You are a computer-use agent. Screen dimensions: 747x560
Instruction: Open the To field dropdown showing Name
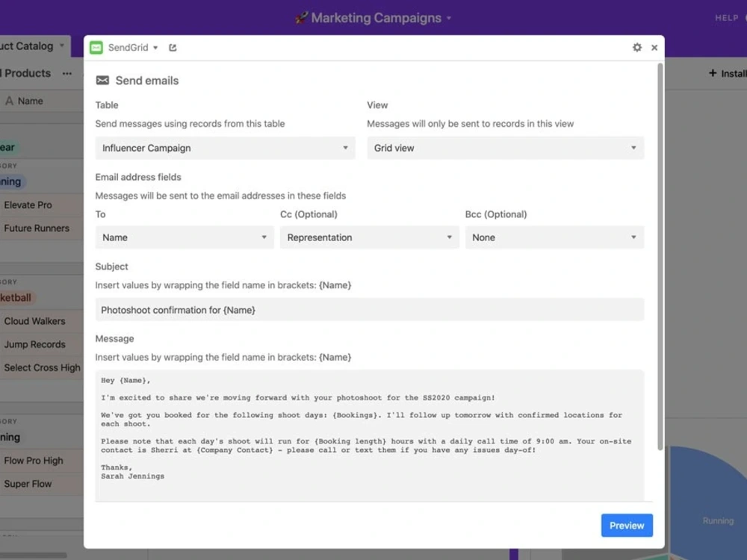tap(185, 237)
